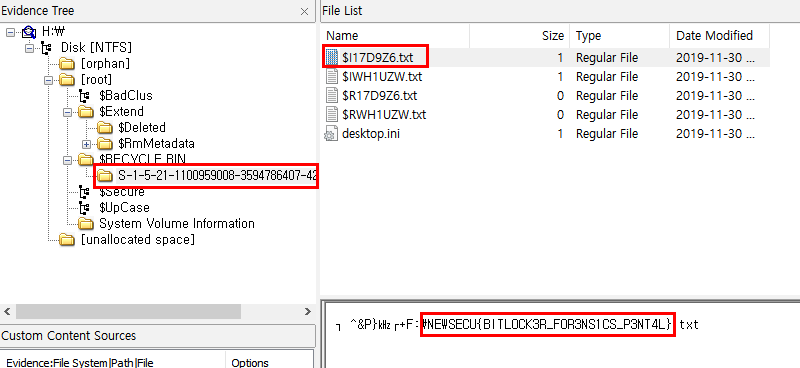Click the [root] folder icon
Viewport: 800px width, 368px height.
(x=66, y=80)
